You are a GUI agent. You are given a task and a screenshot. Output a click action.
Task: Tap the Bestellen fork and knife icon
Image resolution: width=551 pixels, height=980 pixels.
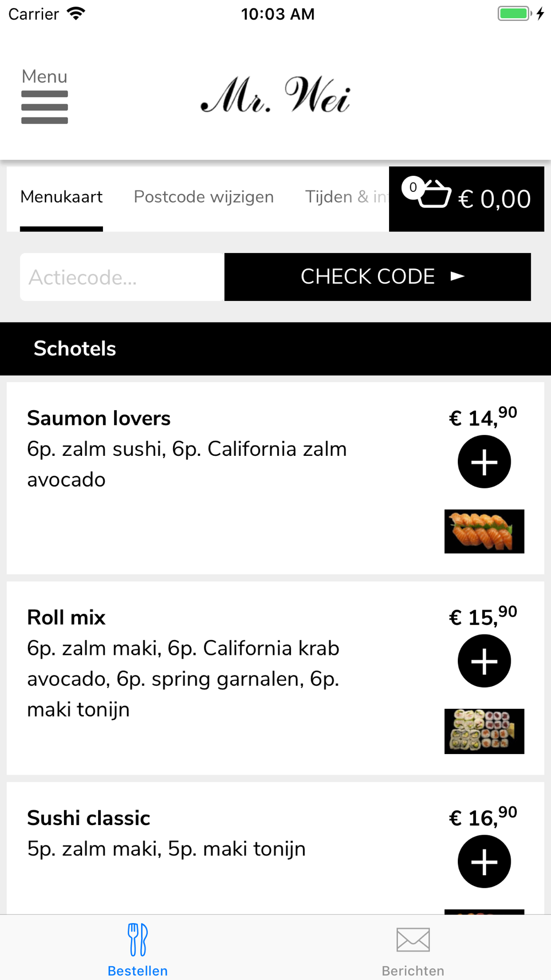tap(138, 940)
